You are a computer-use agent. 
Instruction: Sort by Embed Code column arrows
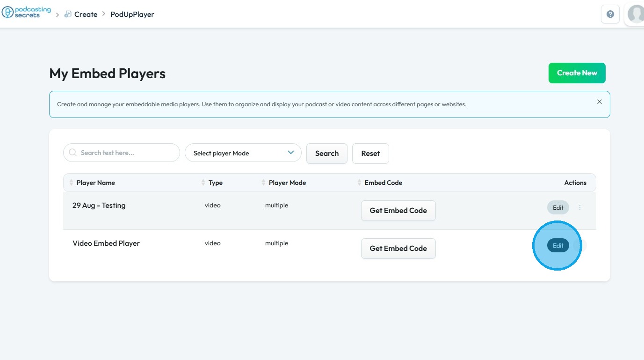click(359, 183)
